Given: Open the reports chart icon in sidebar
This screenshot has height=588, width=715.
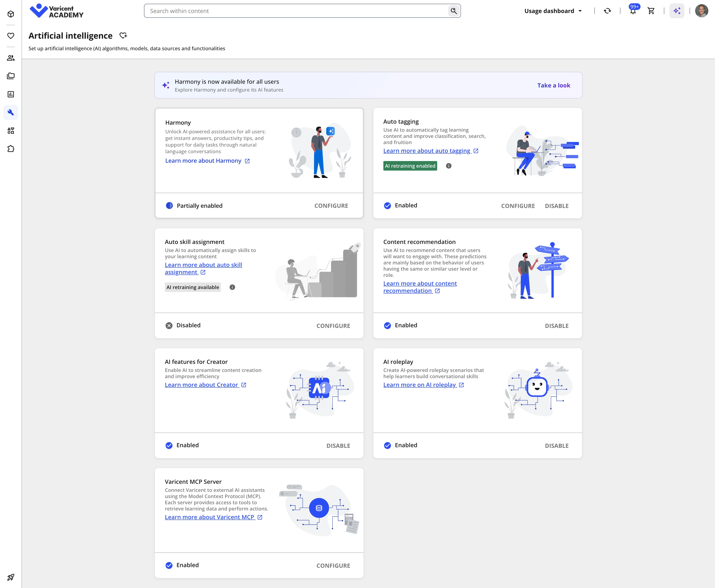Looking at the screenshot, I should (11, 94).
